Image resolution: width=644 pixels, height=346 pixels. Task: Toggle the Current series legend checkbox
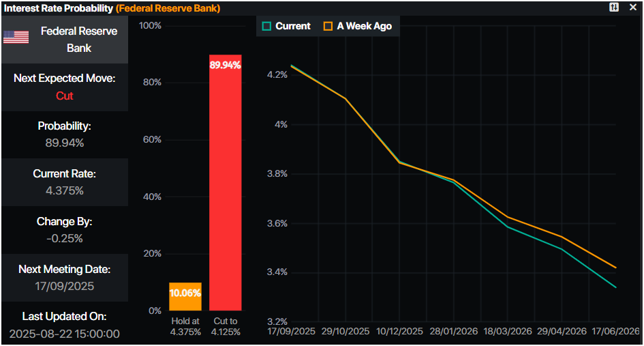point(266,26)
